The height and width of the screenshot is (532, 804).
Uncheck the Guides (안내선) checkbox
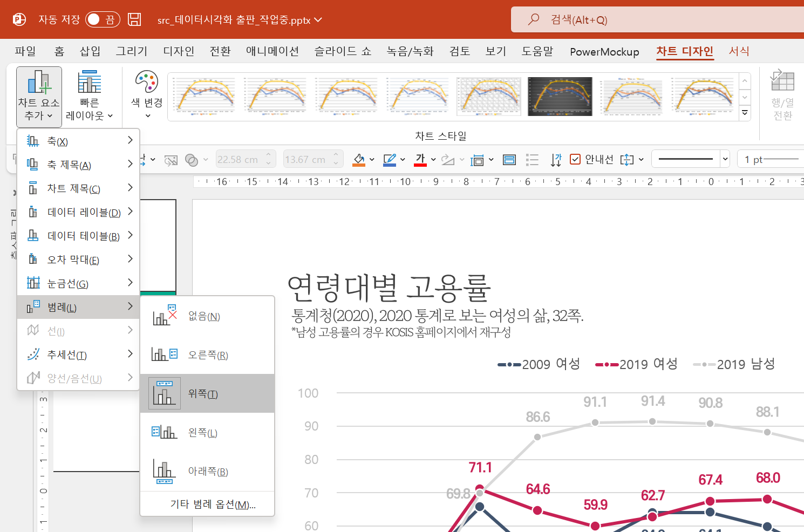coord(575,159)
